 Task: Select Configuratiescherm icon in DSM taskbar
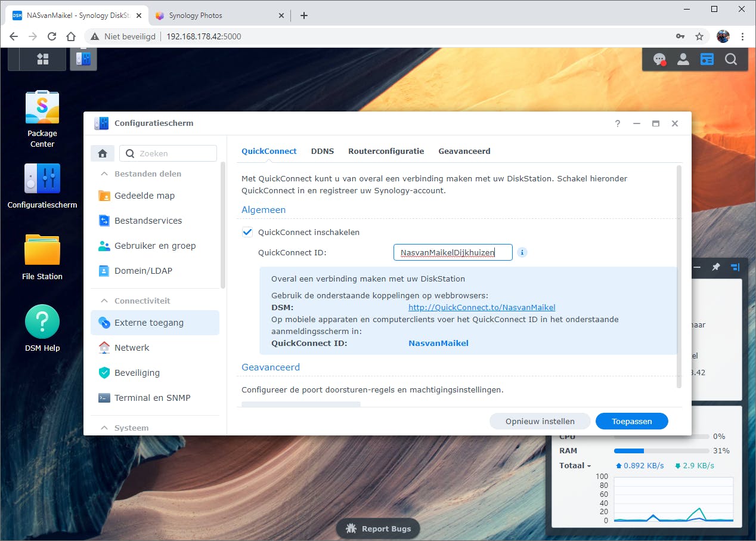coord(83,59)
